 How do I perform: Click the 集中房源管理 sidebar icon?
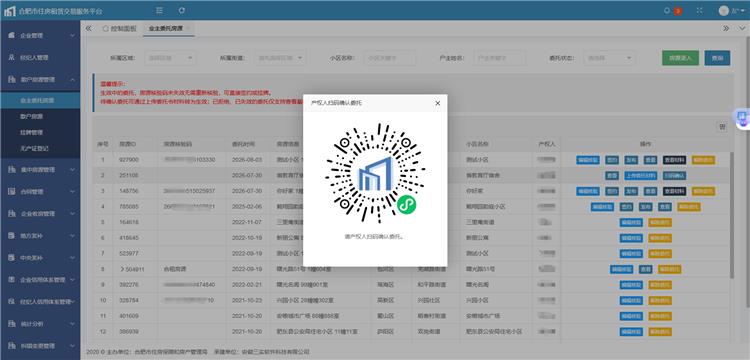[x=11, y=170]
